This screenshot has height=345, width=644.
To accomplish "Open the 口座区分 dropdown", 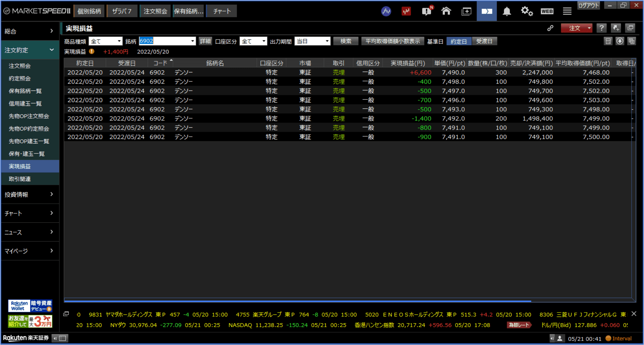I will tap(253, 41).
